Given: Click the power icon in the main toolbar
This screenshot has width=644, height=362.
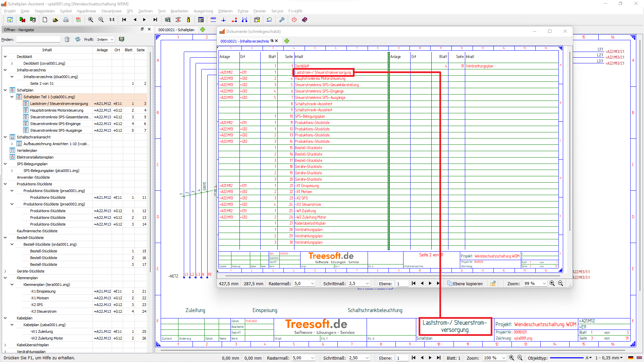Looking at the screenshot, I should (x=294, y=20).
